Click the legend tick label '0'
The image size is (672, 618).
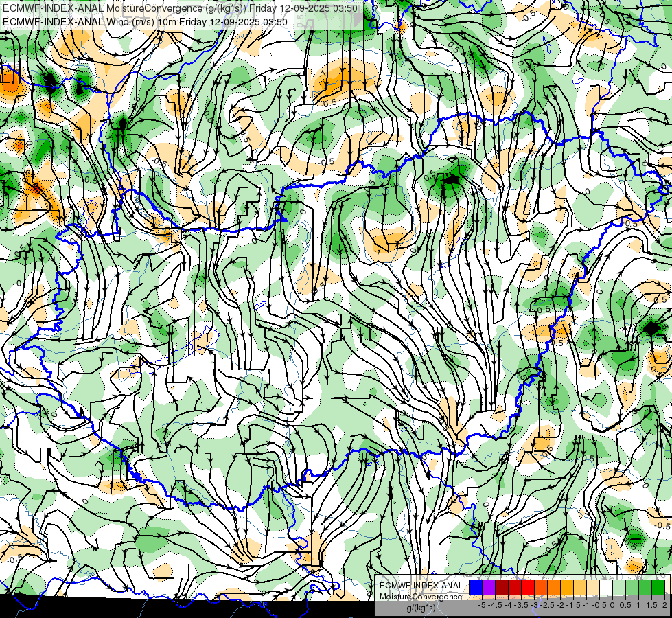click(612, 605)
